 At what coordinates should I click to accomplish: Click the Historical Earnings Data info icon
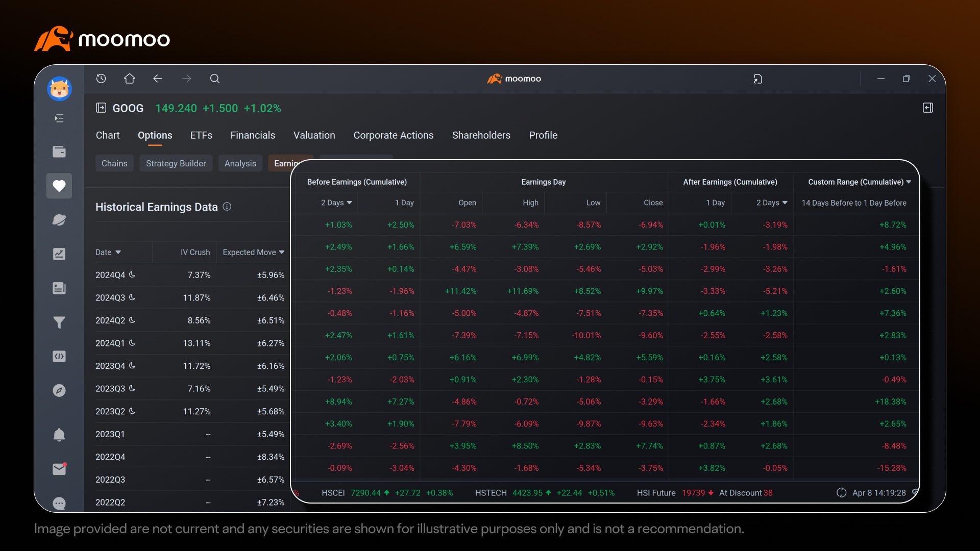coord(227,207)
